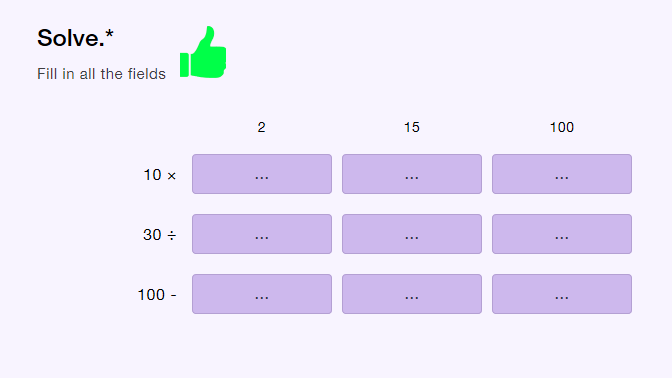Activate the 100 - 15 answer field
This screenshot has height=378, width=672.
pyautogui.click(x=412, y=294)
